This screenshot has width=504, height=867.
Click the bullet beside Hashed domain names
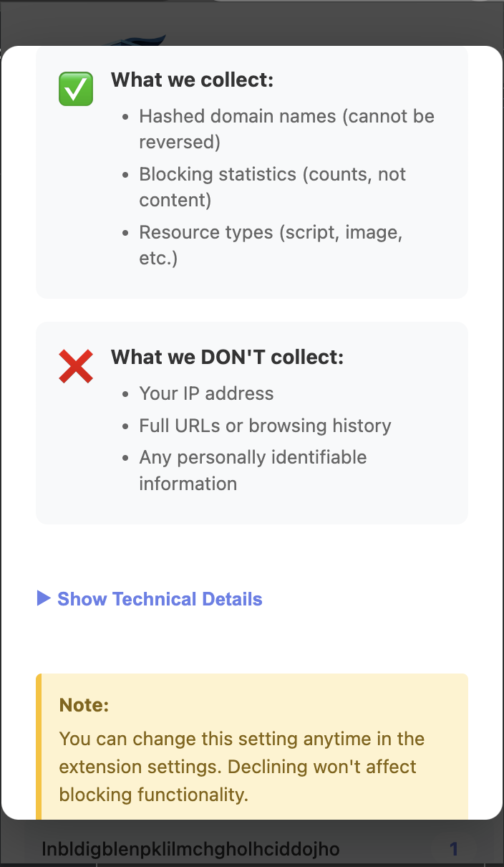coord(126,116)
